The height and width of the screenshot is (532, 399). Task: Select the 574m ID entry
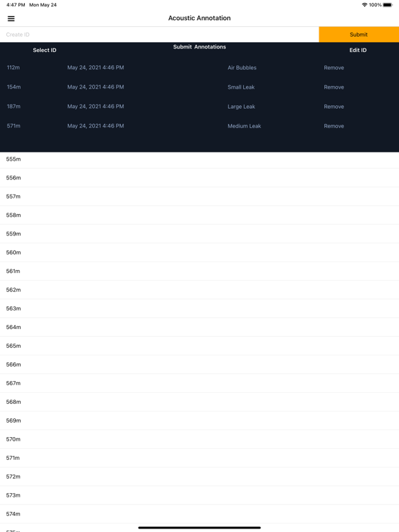pyautogui.click(x=199, y=514)
